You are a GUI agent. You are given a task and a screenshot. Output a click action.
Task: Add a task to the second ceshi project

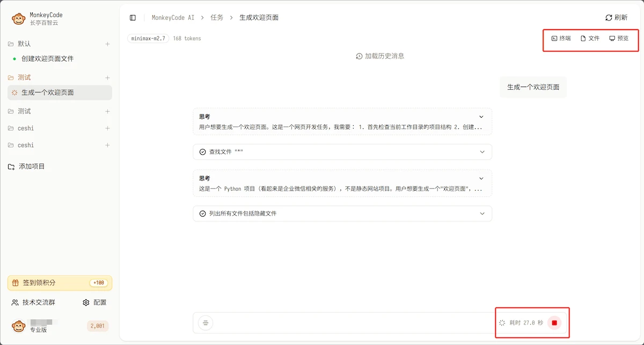coord(107,146)
